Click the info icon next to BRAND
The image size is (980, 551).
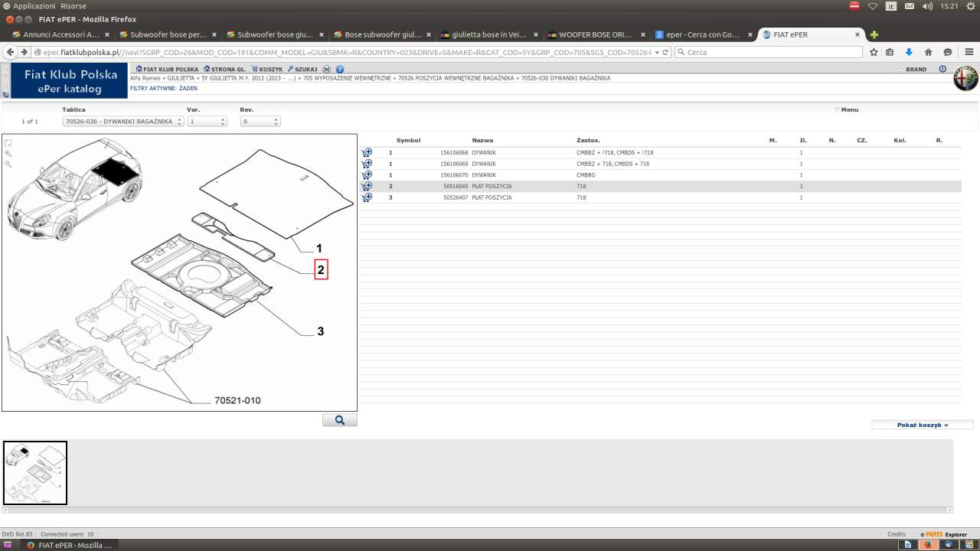[942, 69]
